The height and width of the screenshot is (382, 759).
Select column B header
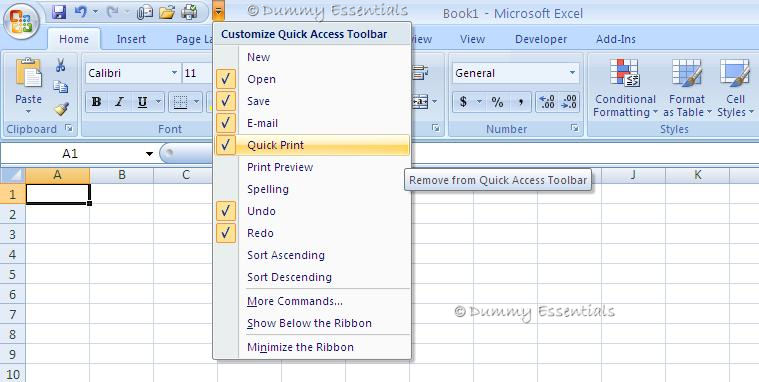click(121, 175)
